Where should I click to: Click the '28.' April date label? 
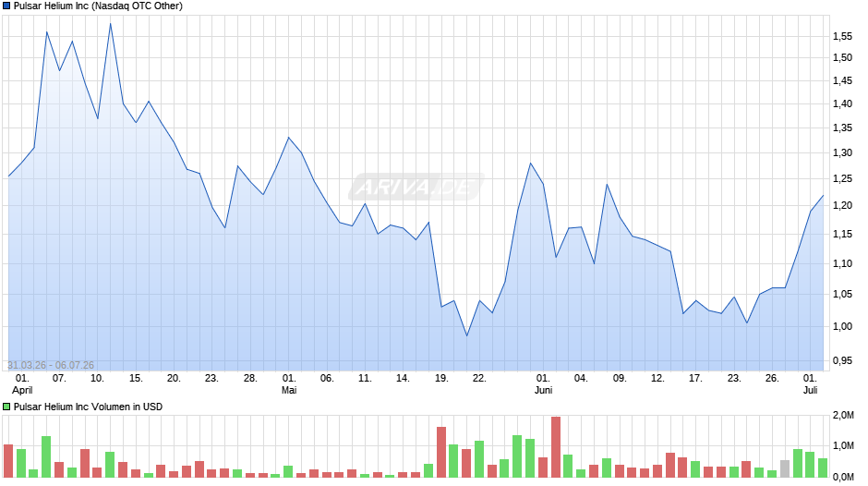[x=251, y=379]
